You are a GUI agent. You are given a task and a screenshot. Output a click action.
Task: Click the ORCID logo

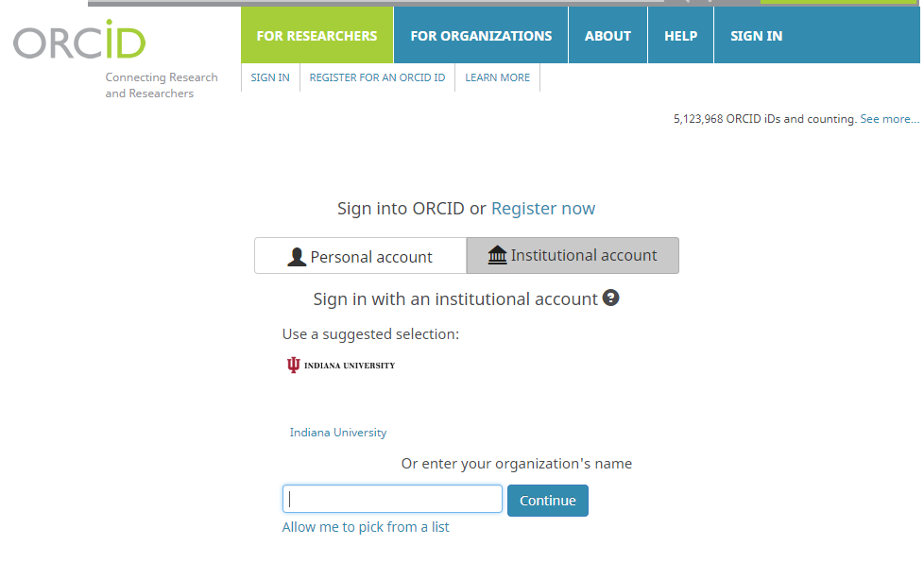click(79, 41)
